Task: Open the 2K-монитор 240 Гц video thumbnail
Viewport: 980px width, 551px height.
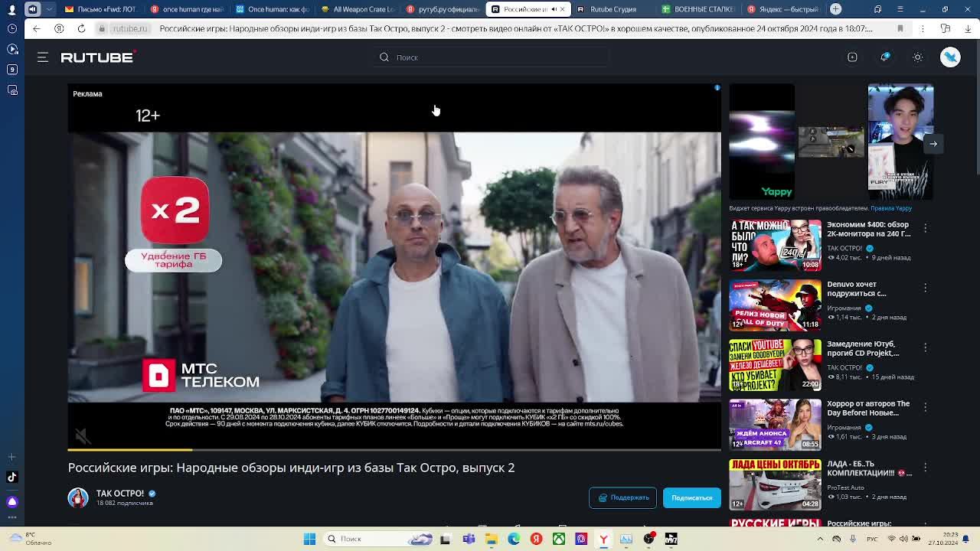Action: 775,245
